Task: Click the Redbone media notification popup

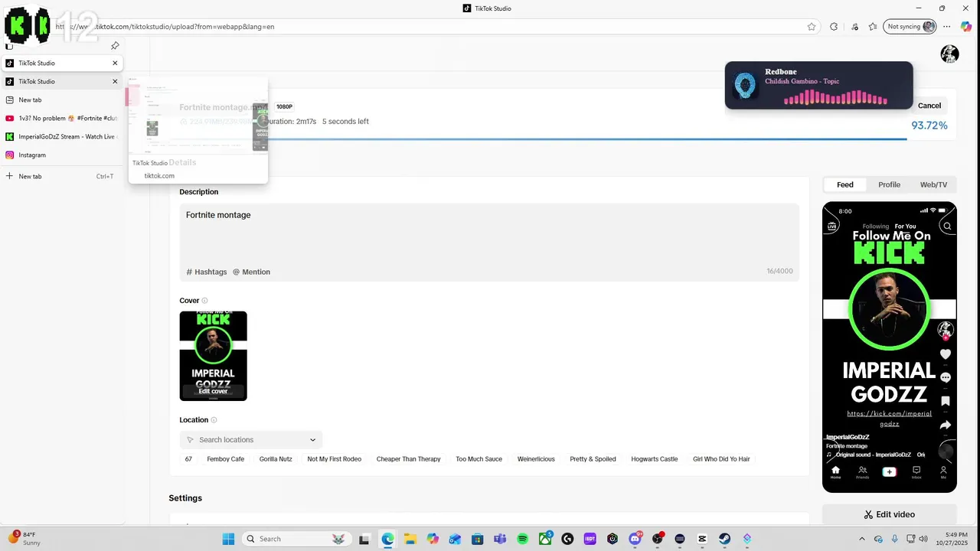Action: (818, 85)
